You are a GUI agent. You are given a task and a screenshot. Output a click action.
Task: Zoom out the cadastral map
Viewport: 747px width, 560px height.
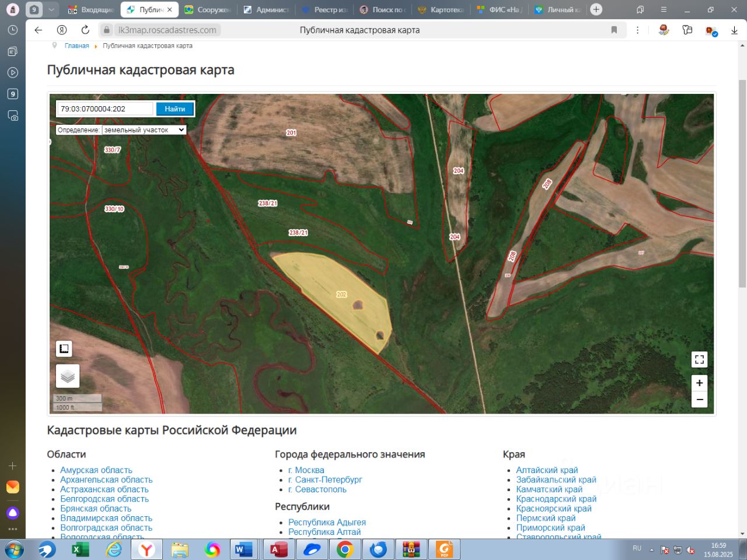point(699,400)
